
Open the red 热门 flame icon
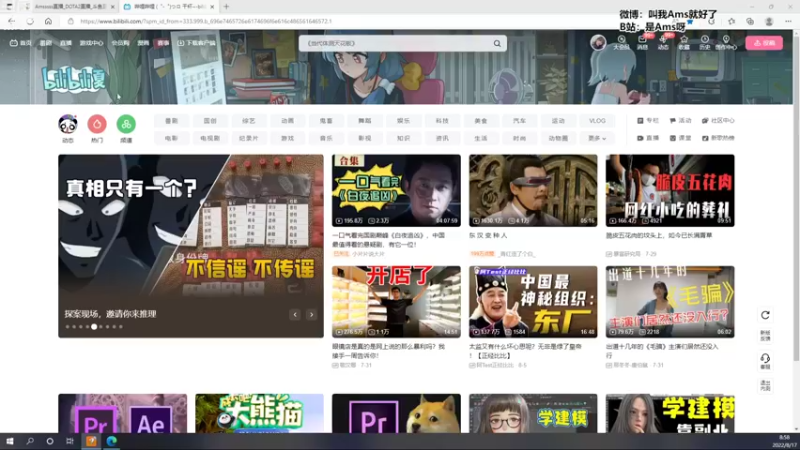[x=97, y=124]
